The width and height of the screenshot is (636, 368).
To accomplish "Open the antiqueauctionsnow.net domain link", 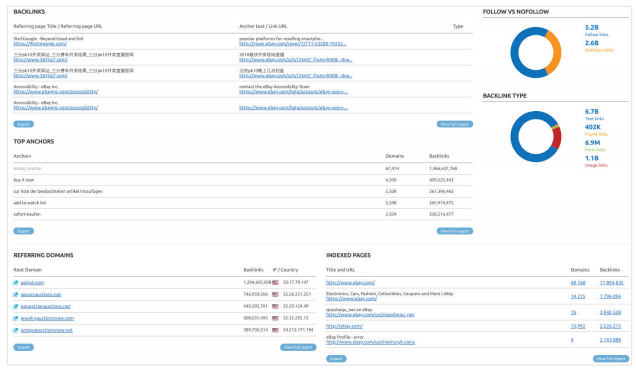I will (47, 330).
